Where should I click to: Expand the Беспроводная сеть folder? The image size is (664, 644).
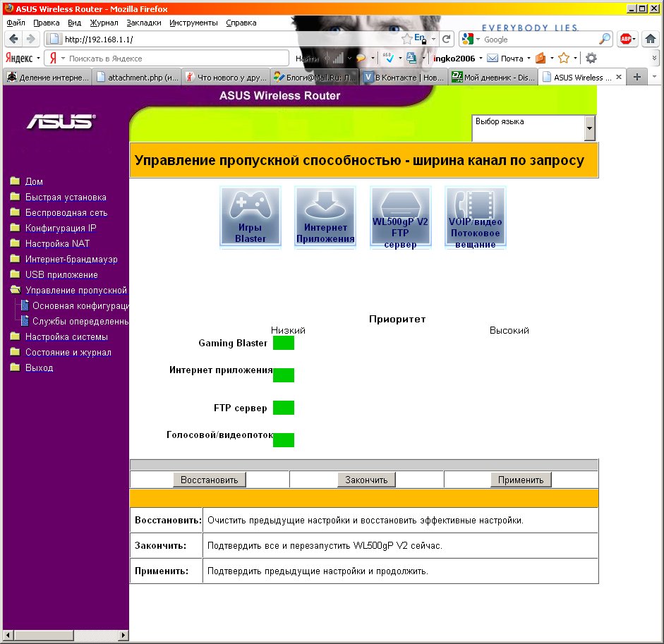pyautogui.click(x=15, y=212)
